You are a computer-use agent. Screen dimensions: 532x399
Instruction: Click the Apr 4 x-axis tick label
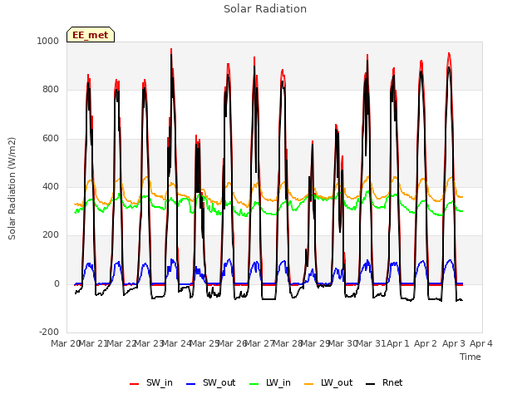pos(481,343)
